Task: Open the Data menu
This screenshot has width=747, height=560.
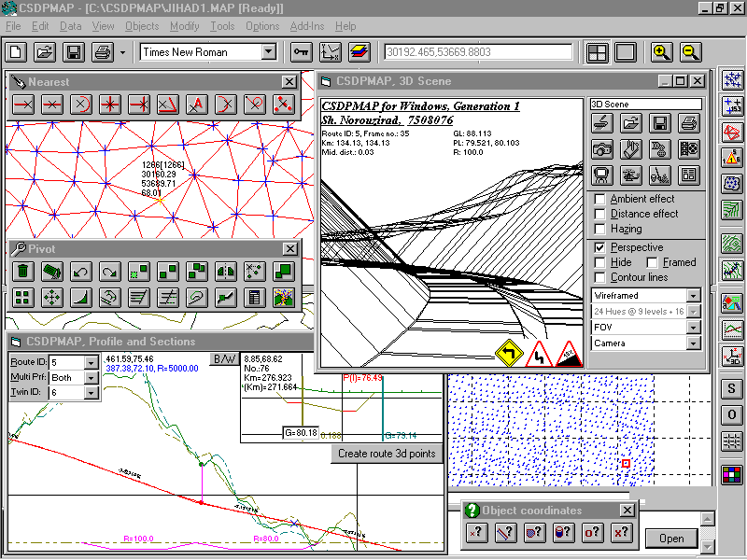Action: 71,26
